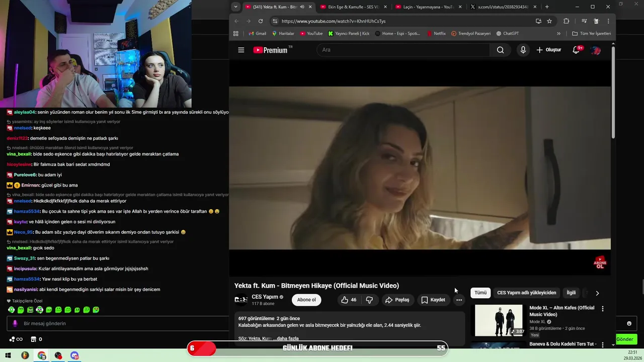Click the Bir mesaj gönderin chat field
Image resolution: width=644 pixels, height=362 pixels.
pyautogui.click(x=118, y=324)
